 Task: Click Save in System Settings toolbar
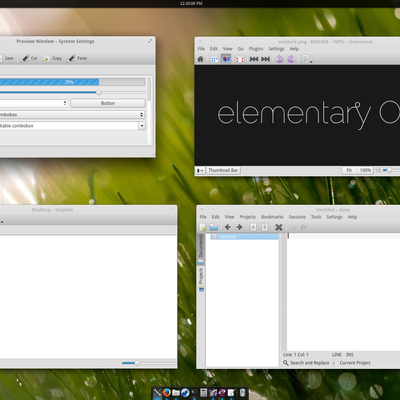pyautogui.click(x=7, y=58)
